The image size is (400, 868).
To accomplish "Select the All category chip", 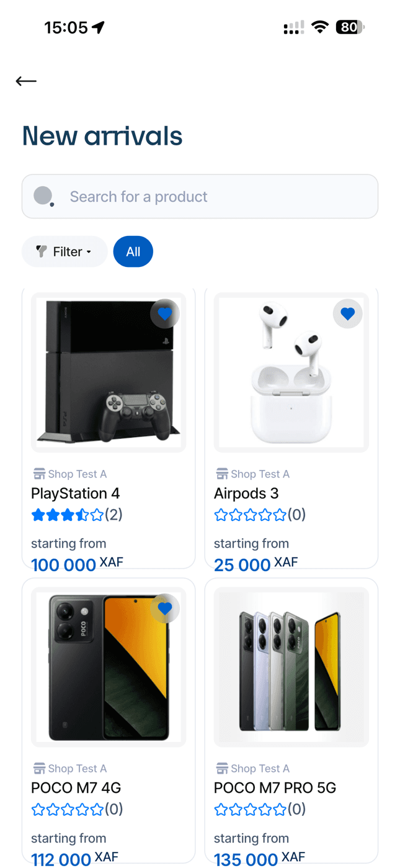I will (133, 251).
